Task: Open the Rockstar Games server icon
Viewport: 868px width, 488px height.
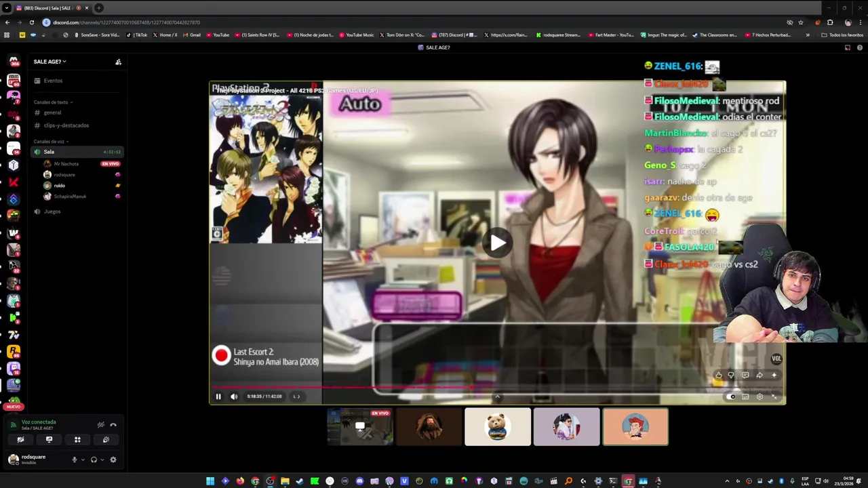Action: point(14,352)
